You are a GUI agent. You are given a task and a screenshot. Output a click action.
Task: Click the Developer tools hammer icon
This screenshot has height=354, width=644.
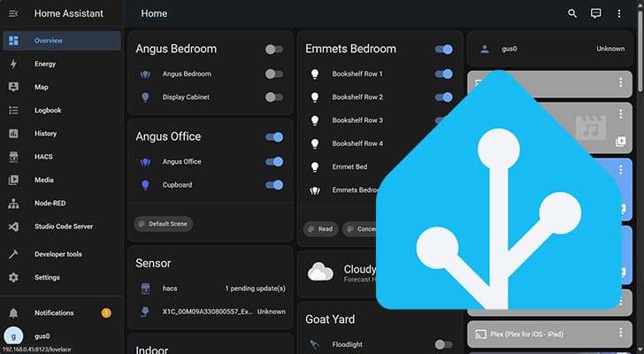pyautogui.click(x=13, y=254)
